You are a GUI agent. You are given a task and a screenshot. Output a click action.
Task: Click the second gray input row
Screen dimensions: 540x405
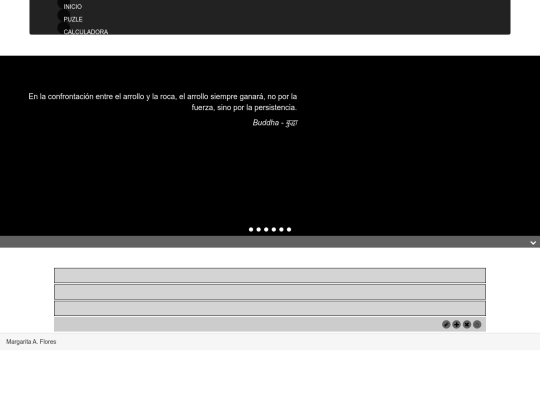tap(270, 292)
